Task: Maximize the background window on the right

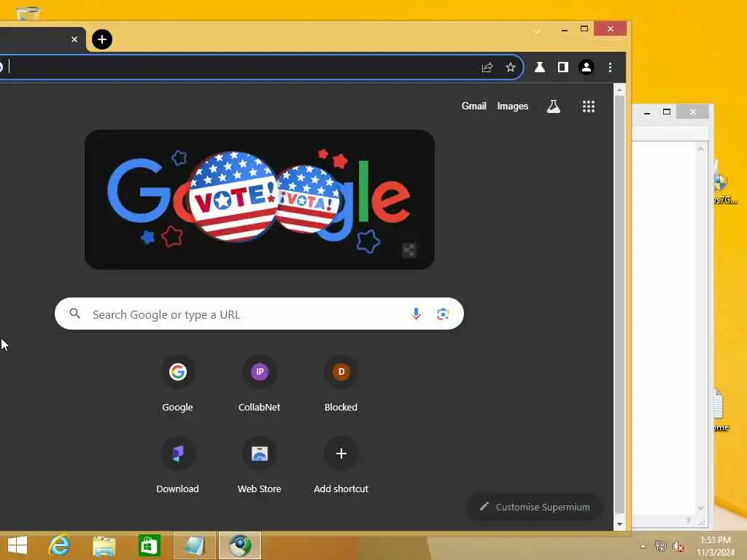Action: point(667,112)
